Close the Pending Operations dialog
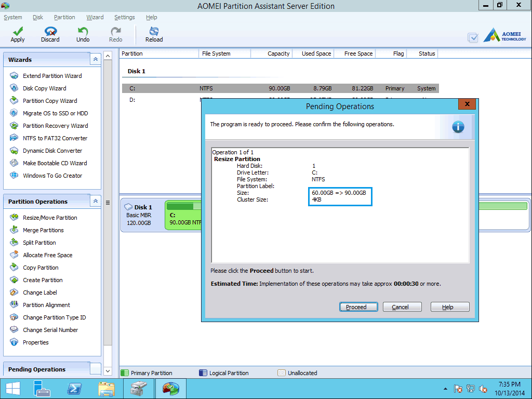The image size is (532, 399). pyautogui.click(x=467, y=104)
